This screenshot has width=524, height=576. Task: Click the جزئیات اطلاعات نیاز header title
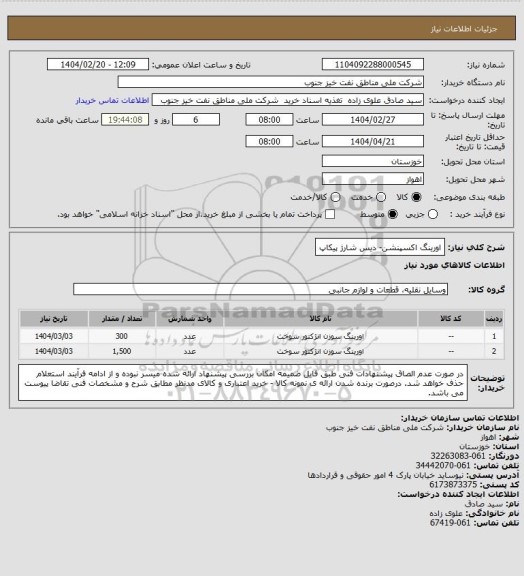click(464, 29)
